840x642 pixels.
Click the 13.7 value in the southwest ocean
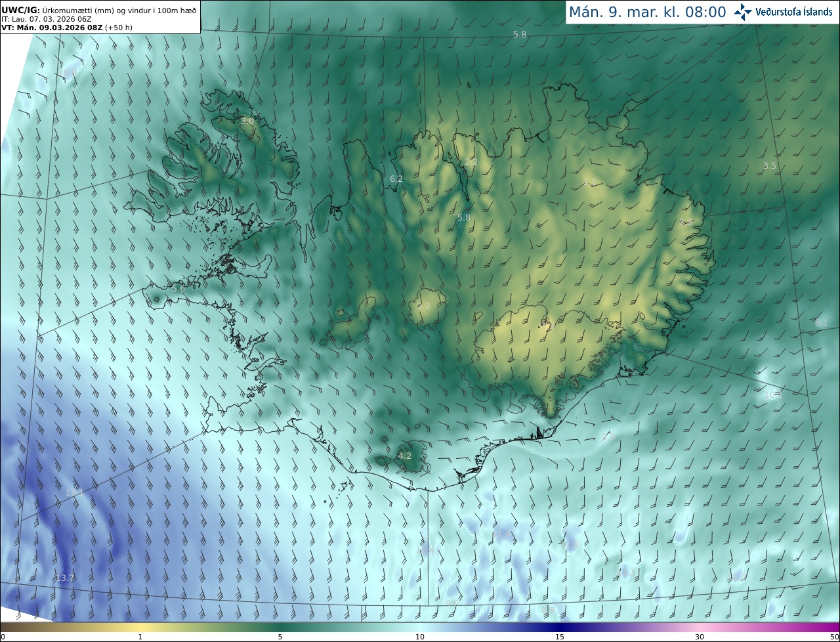(64, 578)
